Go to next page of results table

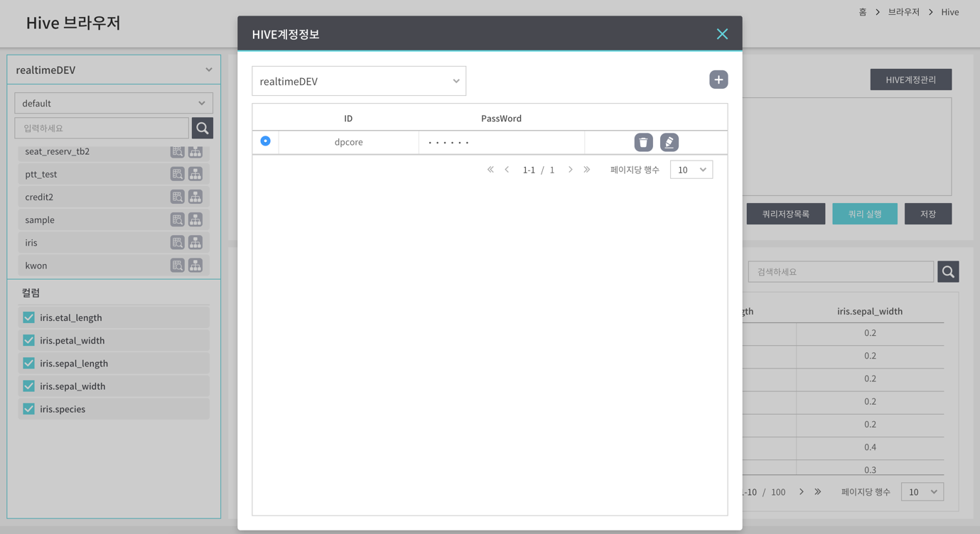[802, 491]
